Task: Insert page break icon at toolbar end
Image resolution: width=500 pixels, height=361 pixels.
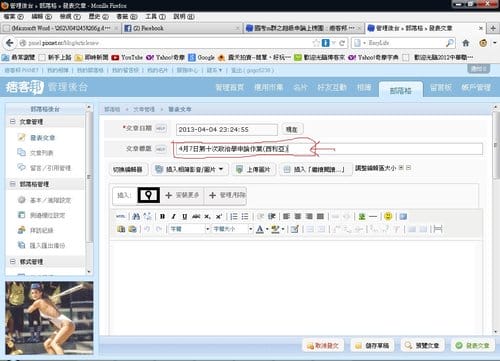Action: tap(438, 229)
